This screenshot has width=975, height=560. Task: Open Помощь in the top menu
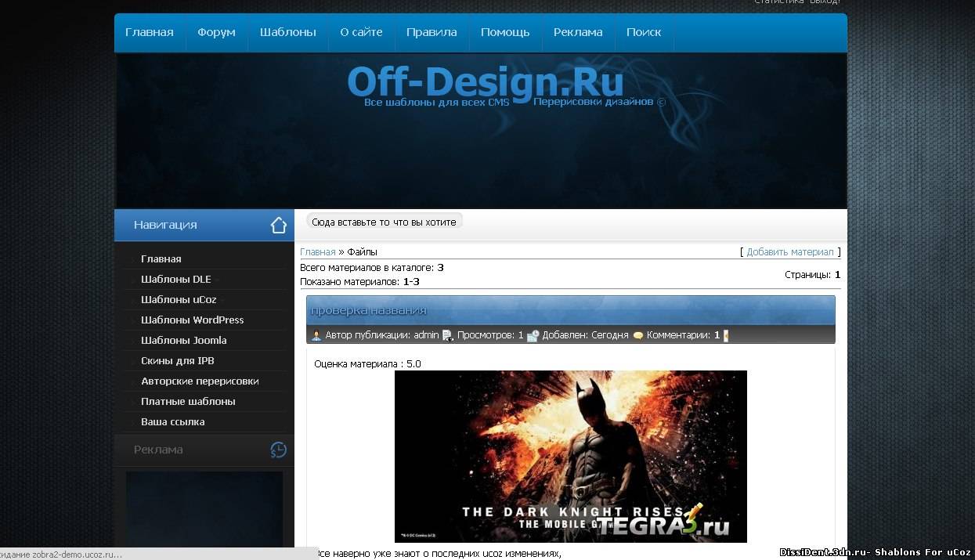(505, 32)
